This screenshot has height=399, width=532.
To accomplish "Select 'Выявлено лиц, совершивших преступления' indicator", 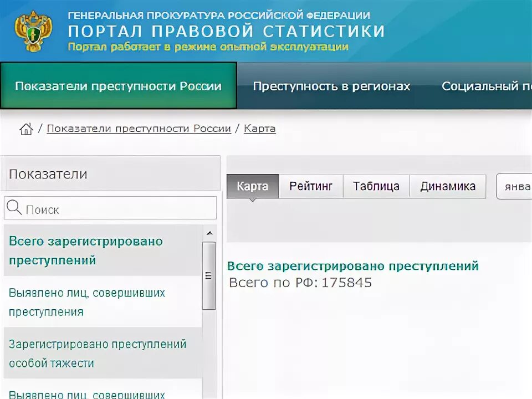I will point(103,302).
